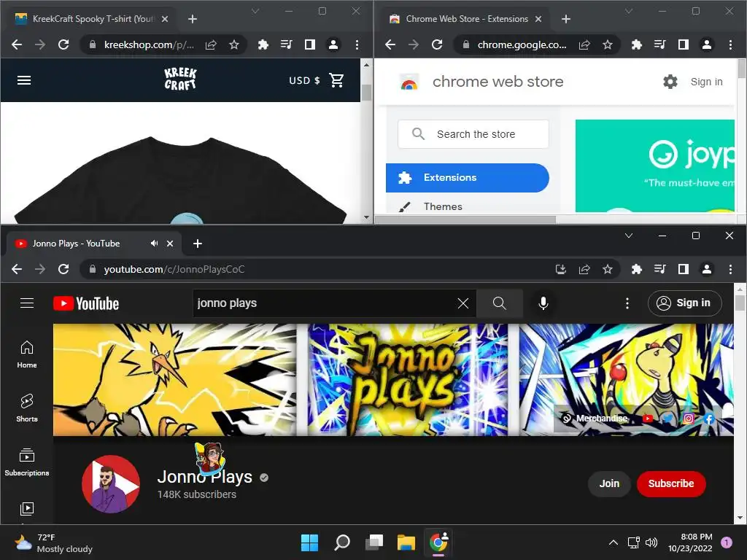Image resolution: width=747 pixels, height=560 pixels.
Task: Open Facebook link on channel banner
Action: pyautogui.click(x=709, y=419)
